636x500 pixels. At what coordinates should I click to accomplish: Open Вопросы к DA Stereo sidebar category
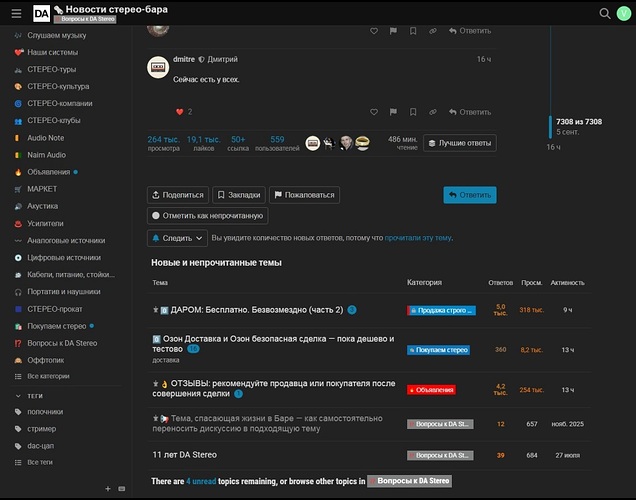[x=62, y=343]
